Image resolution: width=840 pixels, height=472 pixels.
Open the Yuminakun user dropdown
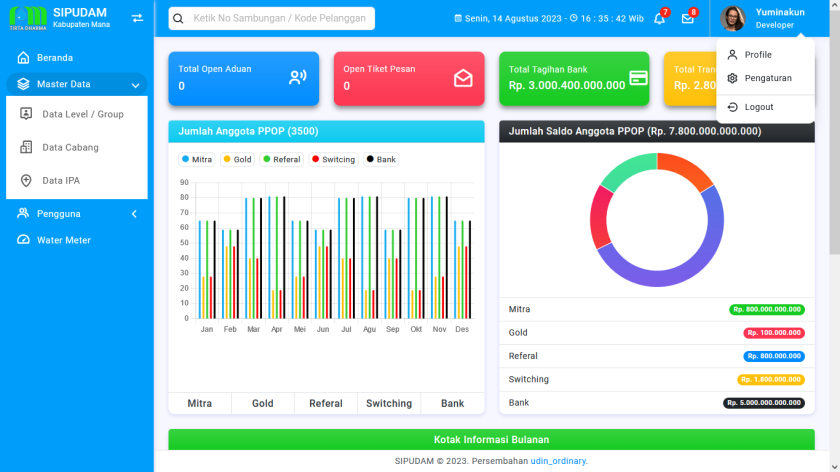click(x=767, y=18)
